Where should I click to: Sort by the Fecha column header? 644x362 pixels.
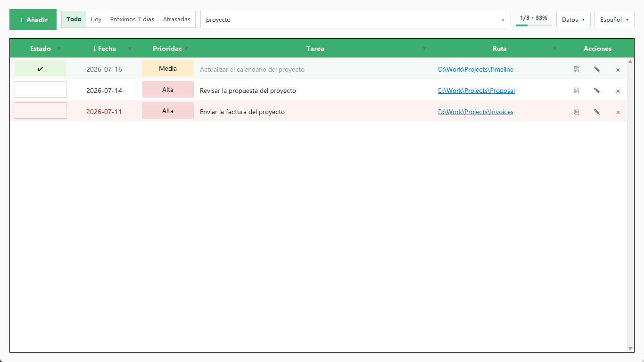pyautogui.click(x=104, y=49)
